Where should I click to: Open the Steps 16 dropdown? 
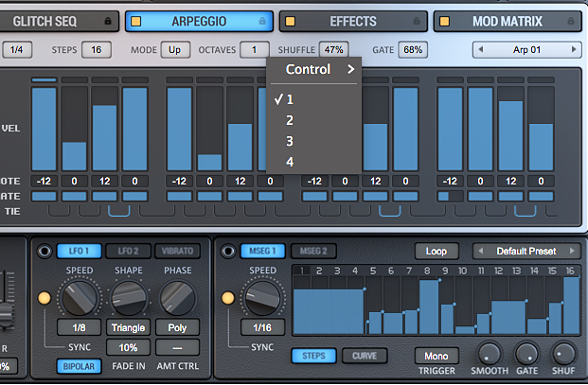97,50
